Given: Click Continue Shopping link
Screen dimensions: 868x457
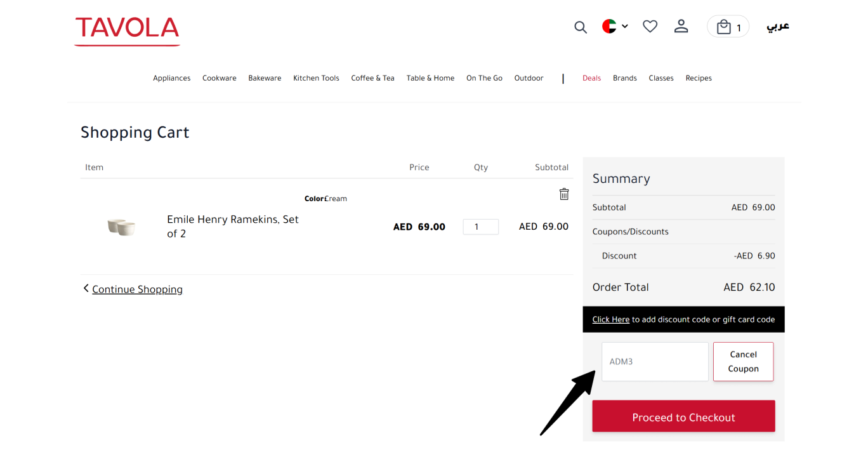Looking at the screenshot, I should click(x=137, y=289).
